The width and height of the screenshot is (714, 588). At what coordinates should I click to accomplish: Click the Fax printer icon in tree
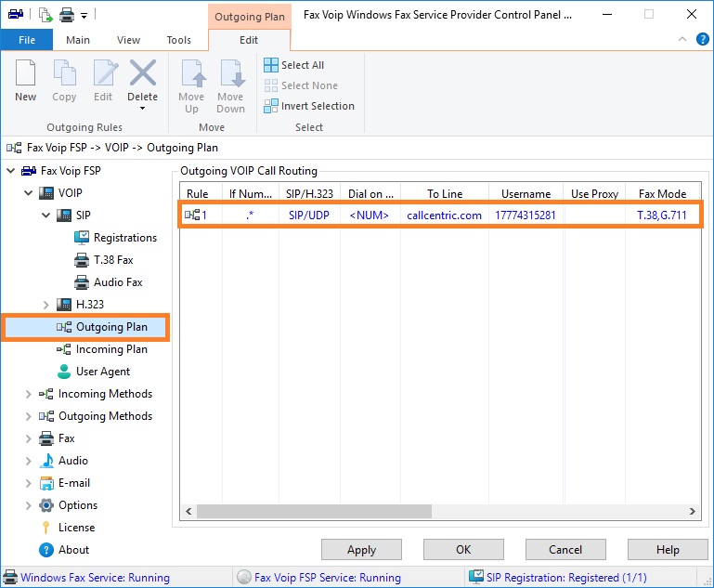coord(46,438)
